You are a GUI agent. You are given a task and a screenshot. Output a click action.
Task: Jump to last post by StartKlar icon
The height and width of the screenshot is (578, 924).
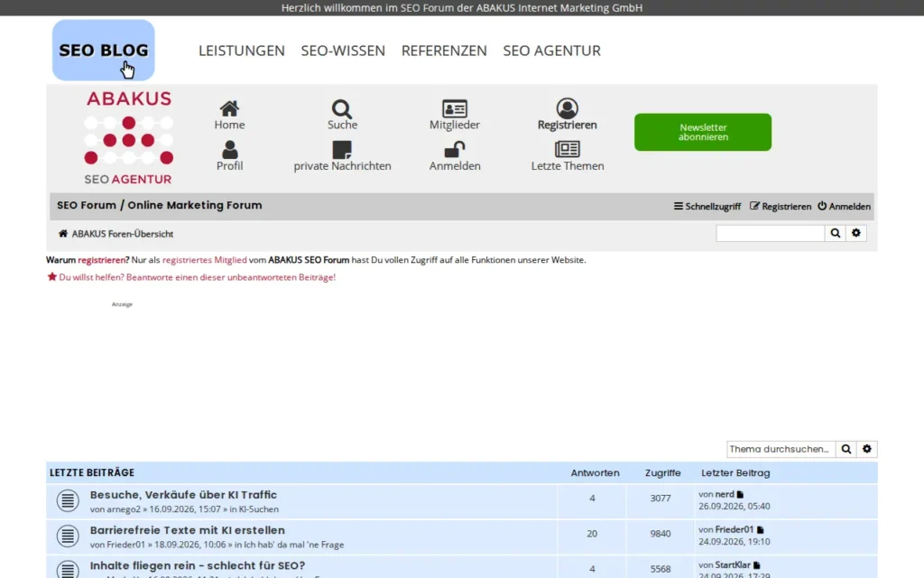pyautogui.click(x=757, y=565)
